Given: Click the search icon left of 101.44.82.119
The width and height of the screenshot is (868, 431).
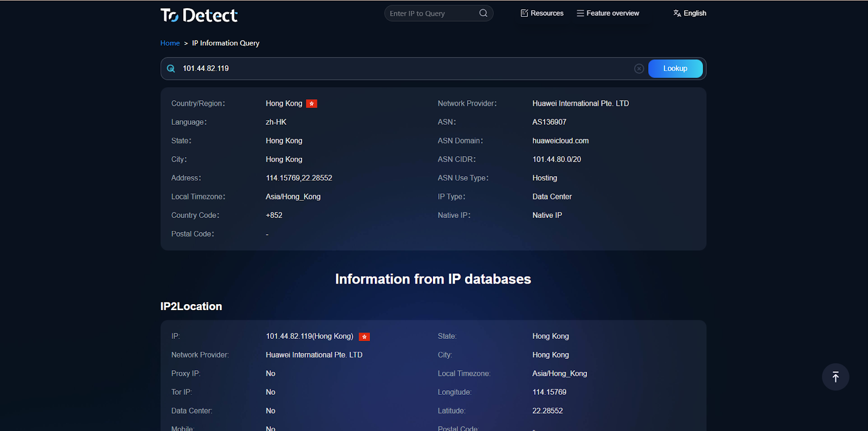Looking at the screenshot, I should (171, 68).
